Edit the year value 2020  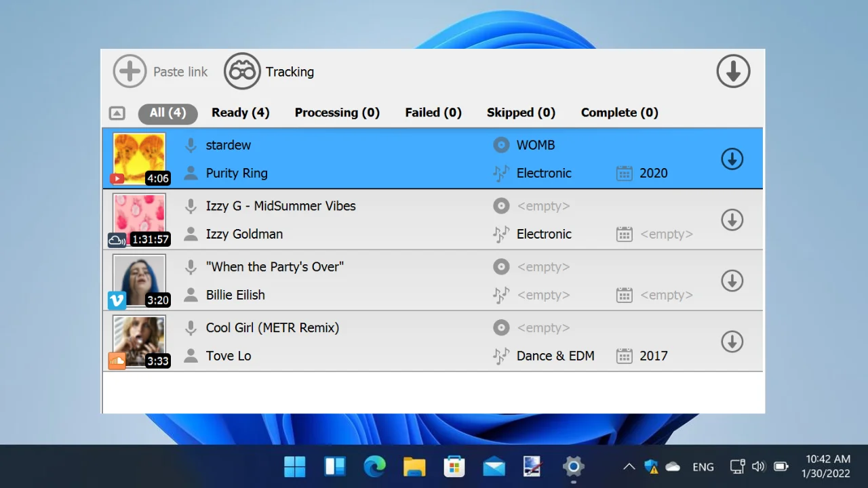(654, 174)
